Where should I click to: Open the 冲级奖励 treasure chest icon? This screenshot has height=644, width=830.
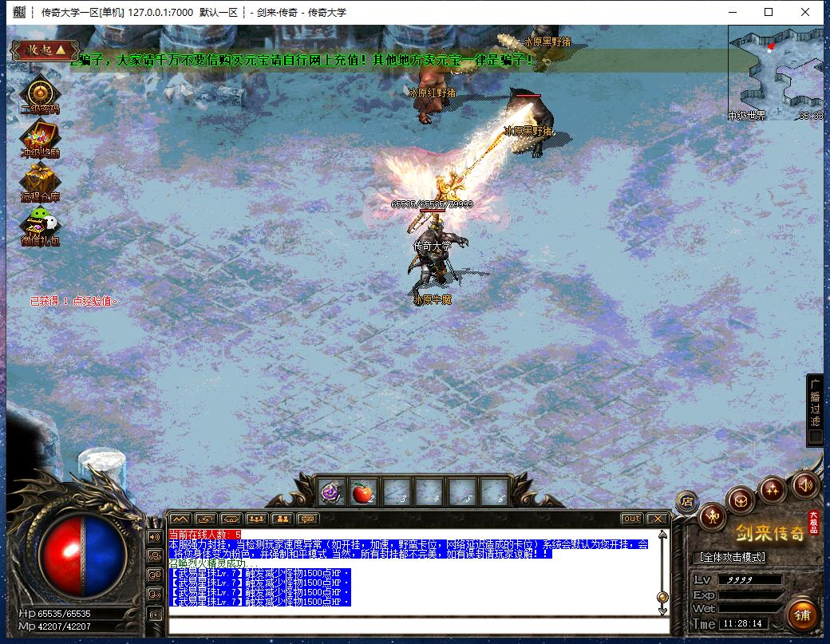pyautogui.click(x=40, y=140)
